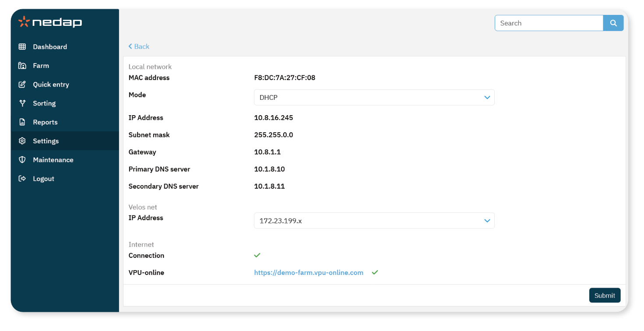Click the Dashboard grid icon in sidebar

coord(22,47)
